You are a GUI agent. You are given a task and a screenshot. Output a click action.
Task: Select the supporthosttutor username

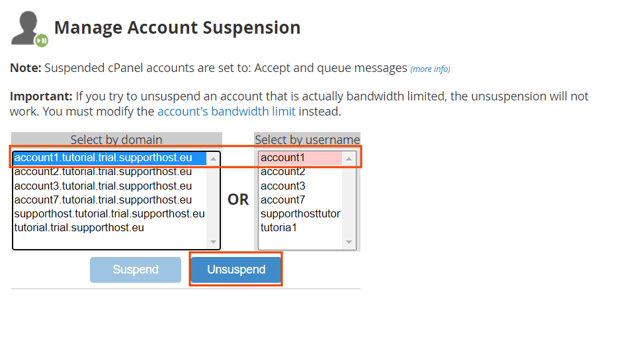(x=300, y=213)
